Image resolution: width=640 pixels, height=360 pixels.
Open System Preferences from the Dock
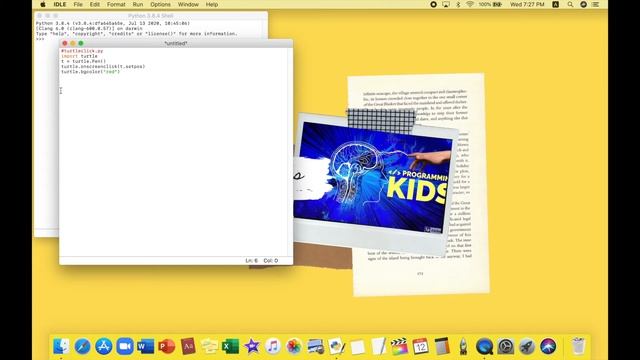505,347
